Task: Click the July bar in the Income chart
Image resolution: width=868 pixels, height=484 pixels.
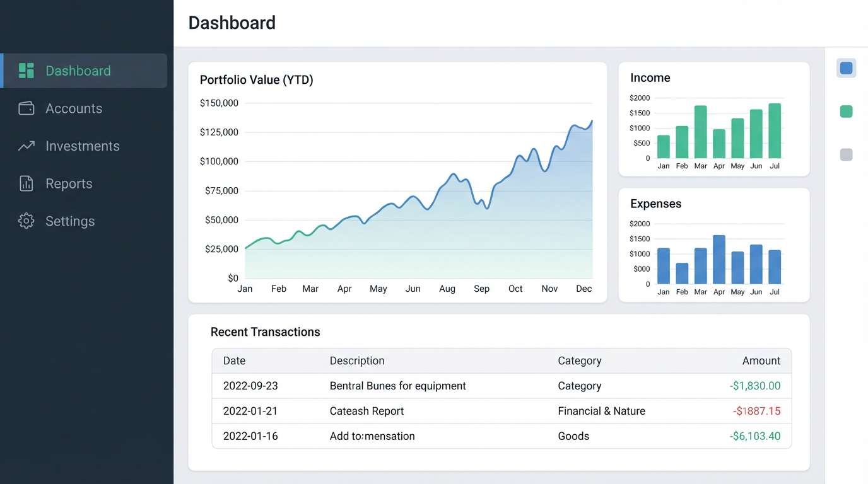Action: tap(775, 132)
